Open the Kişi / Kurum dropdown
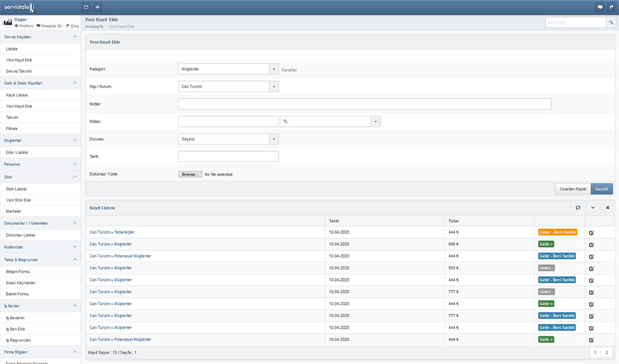 [x=274, y=87]
